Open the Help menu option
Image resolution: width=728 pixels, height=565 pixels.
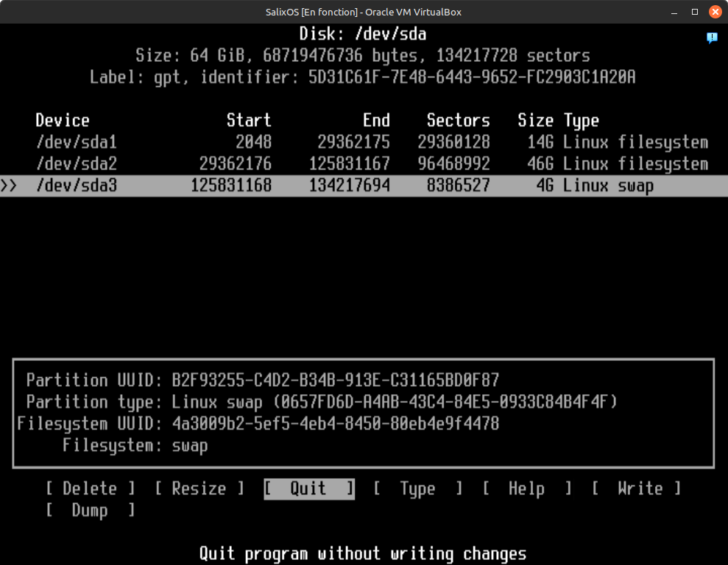click(526, 489)
